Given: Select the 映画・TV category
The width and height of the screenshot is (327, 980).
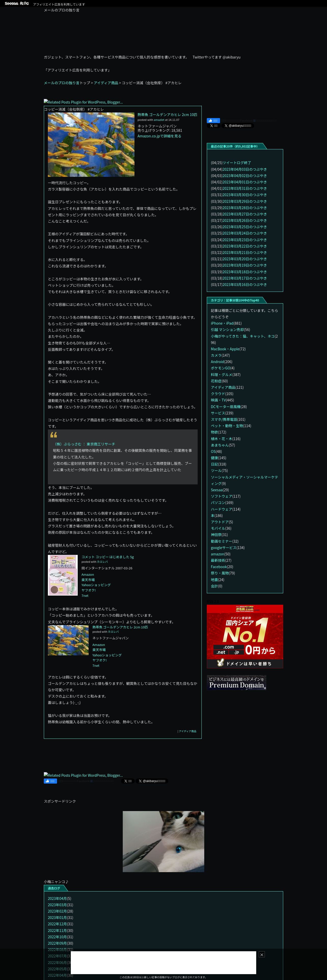Looking at the screenshot, I should point(219,400).
